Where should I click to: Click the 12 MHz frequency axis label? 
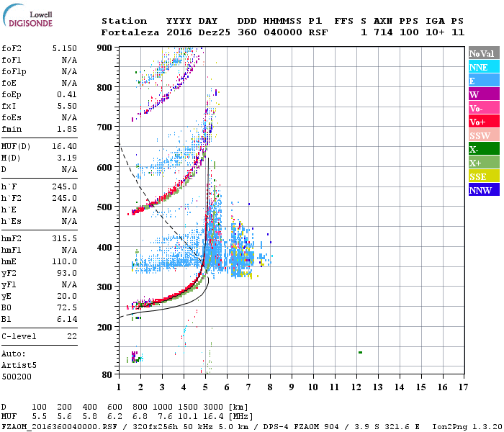pyautogui.click(x=356, y=387)
